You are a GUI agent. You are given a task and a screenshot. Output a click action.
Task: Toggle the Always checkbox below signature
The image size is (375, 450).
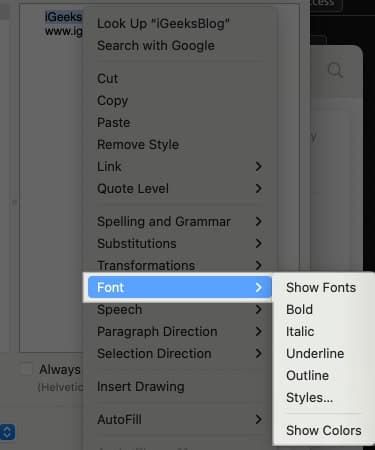click(26, 369)
